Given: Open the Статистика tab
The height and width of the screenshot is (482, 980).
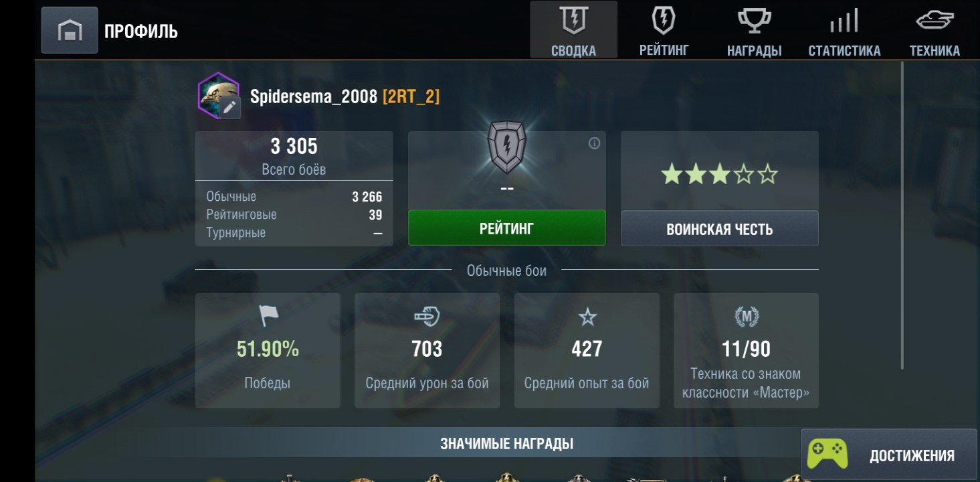Looking at the screenshot, I should click(844, 30).
